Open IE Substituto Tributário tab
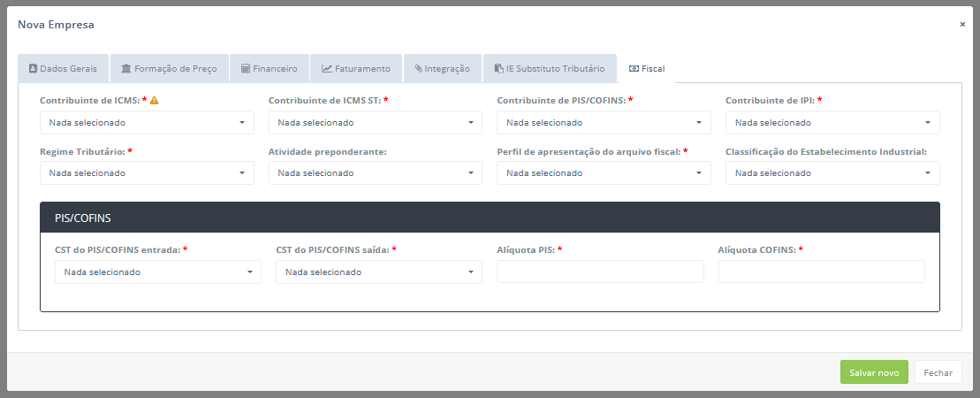The height and width of the screenshot is (398, 980). [x=549, y=68]
